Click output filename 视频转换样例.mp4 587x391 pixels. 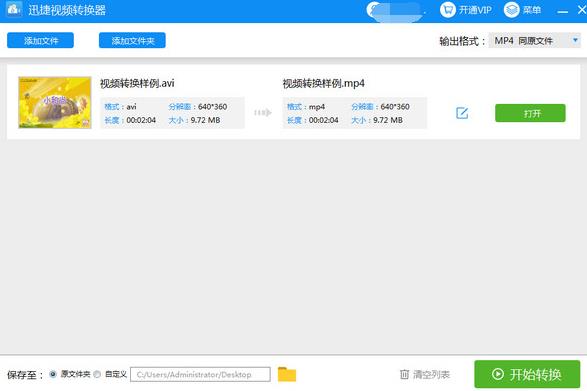pyautogui.click(x=323, y=83)
